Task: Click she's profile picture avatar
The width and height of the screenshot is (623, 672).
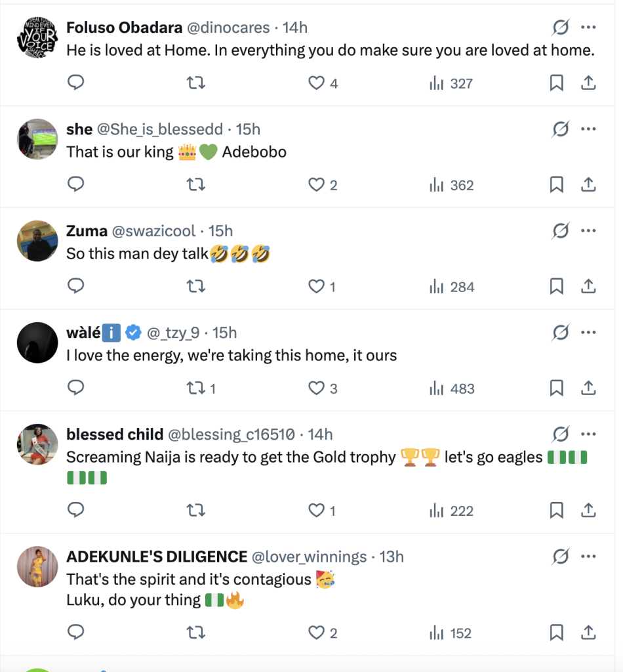Action: coord(37,138)
